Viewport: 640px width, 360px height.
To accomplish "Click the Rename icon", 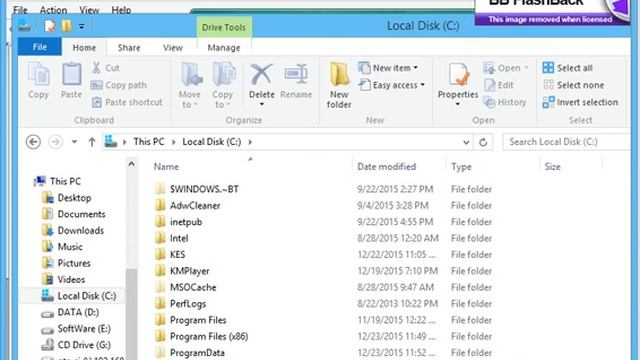I will (296, 74).
